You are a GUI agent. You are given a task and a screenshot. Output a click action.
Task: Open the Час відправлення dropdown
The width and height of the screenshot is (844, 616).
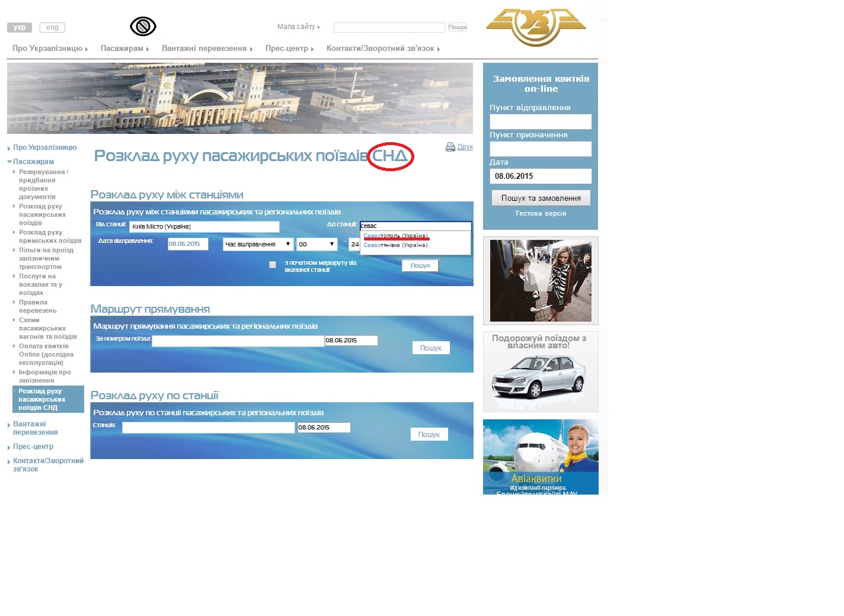[258, 244]
